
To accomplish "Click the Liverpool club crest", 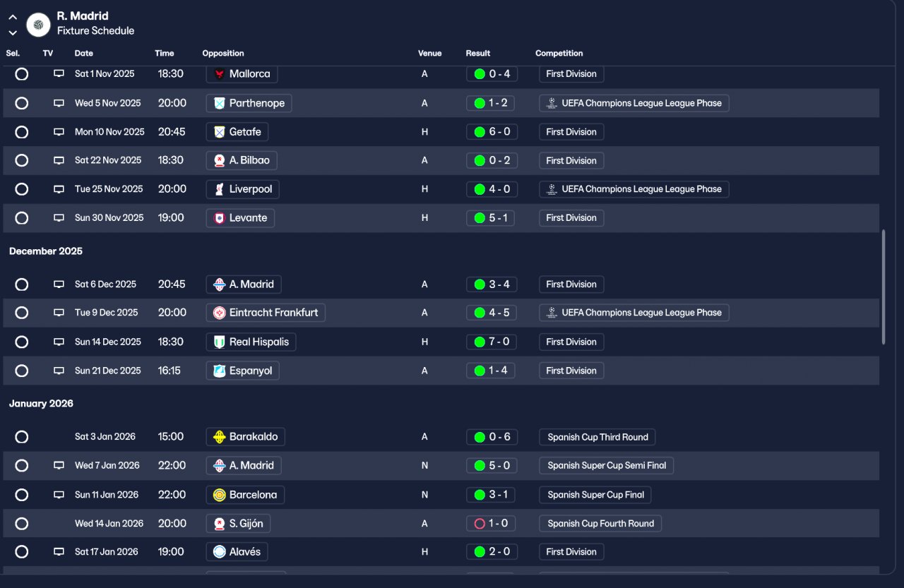I will [220, 189].
